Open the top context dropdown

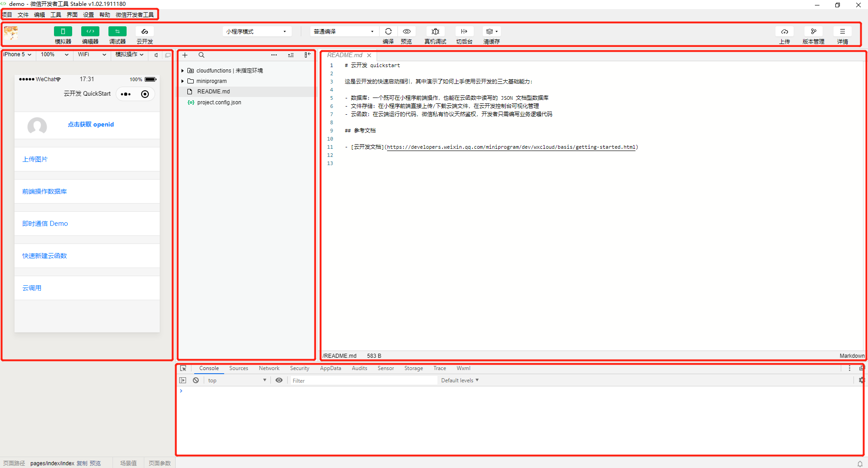point(236,380)
